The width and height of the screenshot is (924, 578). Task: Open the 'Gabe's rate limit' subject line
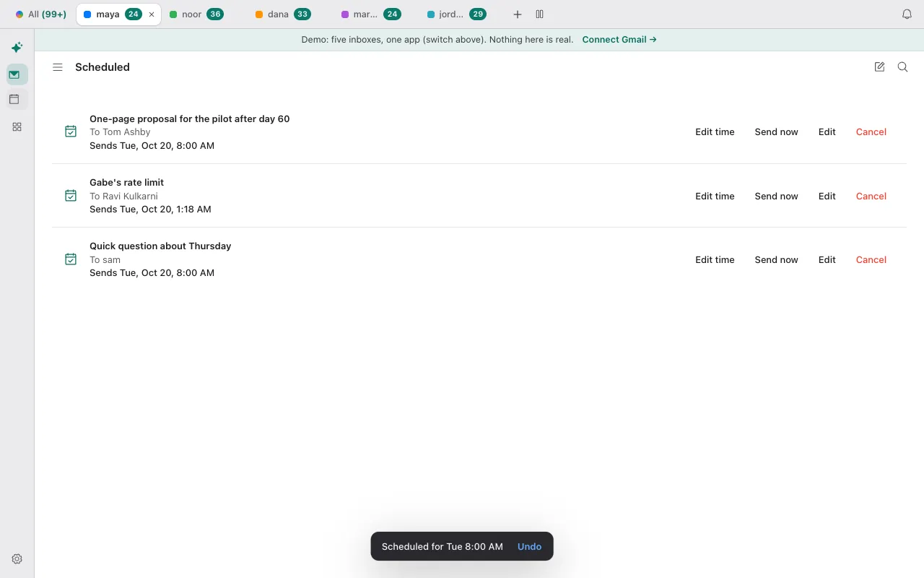pyautogui.click(x=126, y=182)
